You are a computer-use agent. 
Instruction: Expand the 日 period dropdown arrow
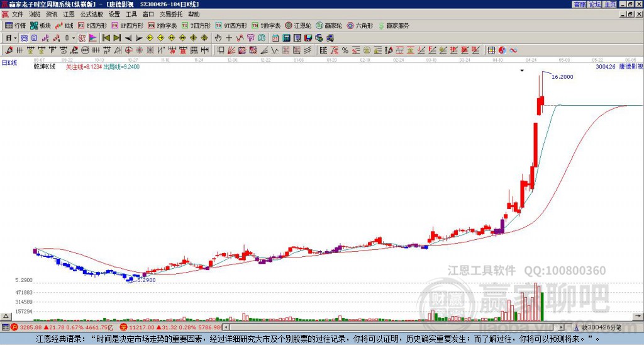pyautogui.click(x=15, y=38)
